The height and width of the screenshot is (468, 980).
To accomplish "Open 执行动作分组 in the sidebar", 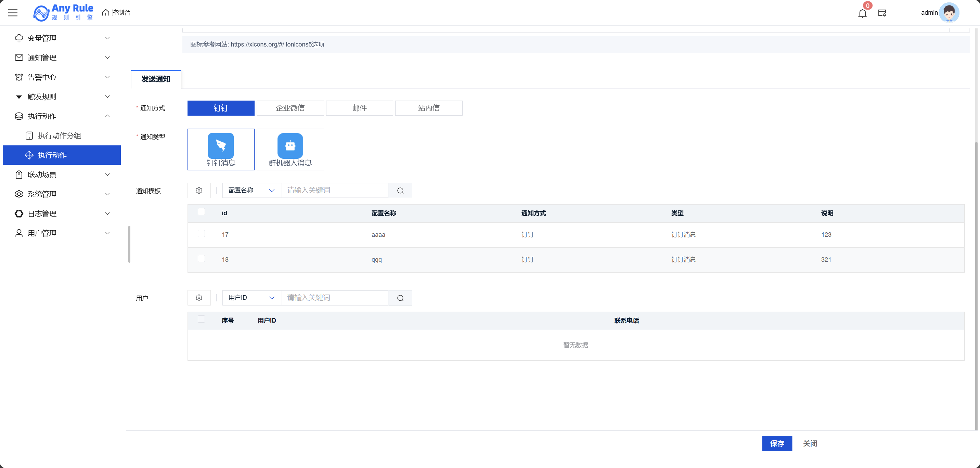I will click(x=59, y=136).
